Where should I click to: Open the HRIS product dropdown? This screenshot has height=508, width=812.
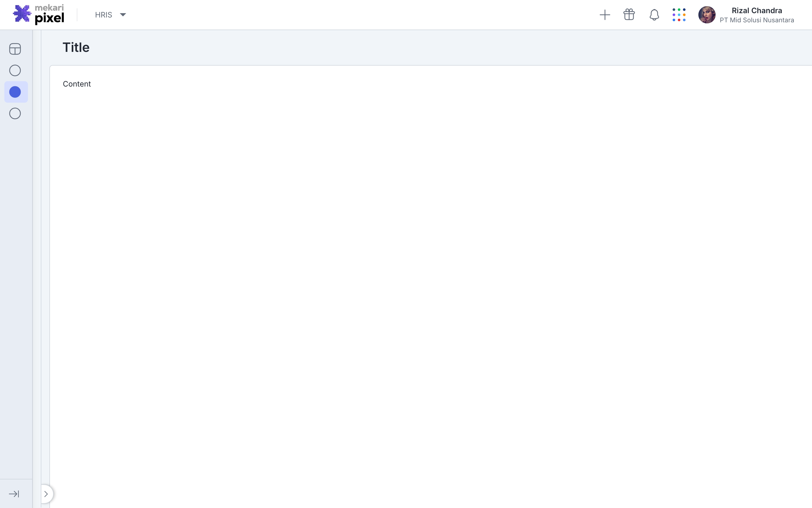[x=110, y=15]
